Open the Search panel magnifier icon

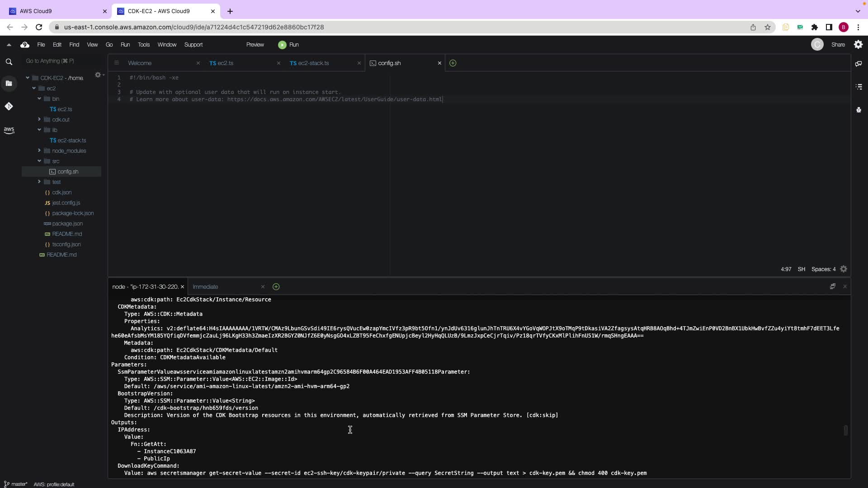tap(9, 62)
